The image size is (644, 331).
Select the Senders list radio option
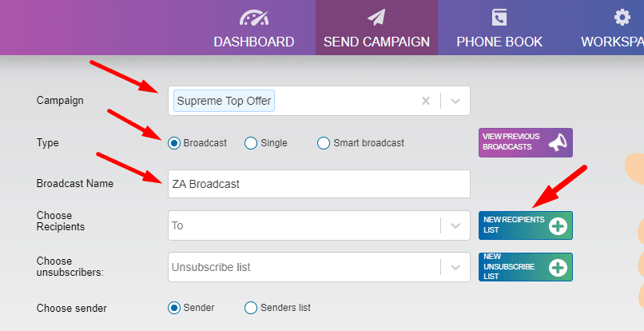pyautogui.click(x=251, y=308)
